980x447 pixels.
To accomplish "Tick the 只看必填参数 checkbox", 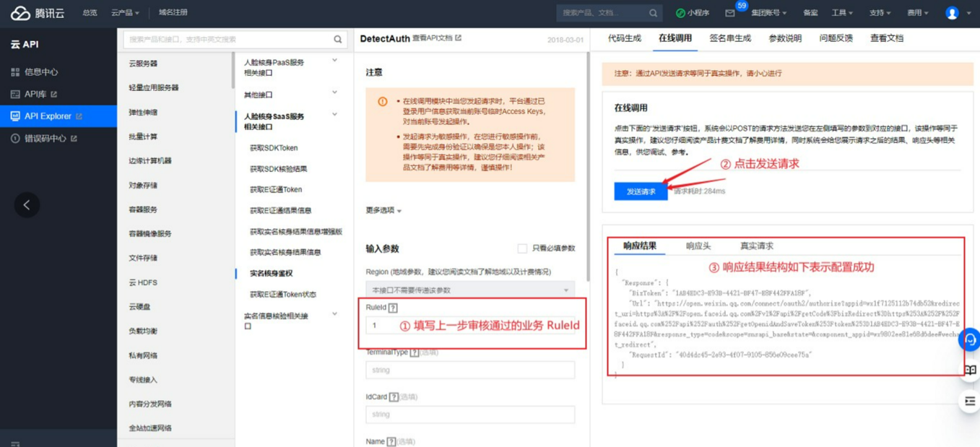I will click(x=522, y=248).
